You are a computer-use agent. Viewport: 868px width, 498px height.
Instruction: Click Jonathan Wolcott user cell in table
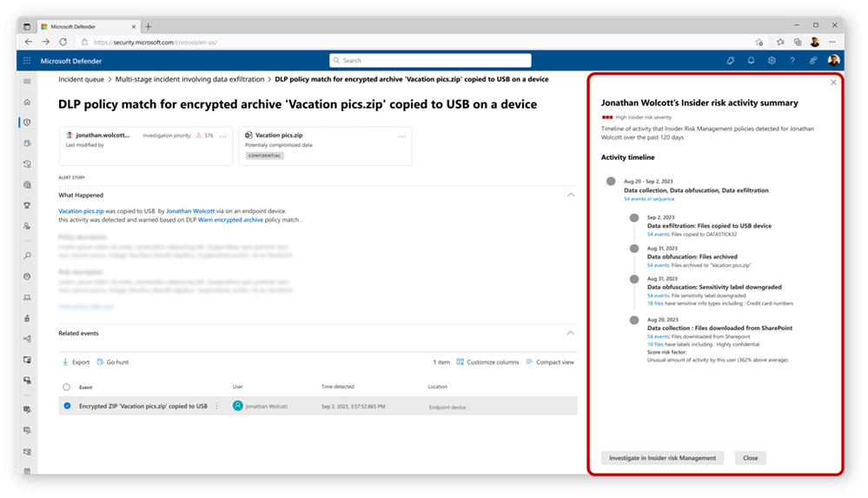[260, 406]
